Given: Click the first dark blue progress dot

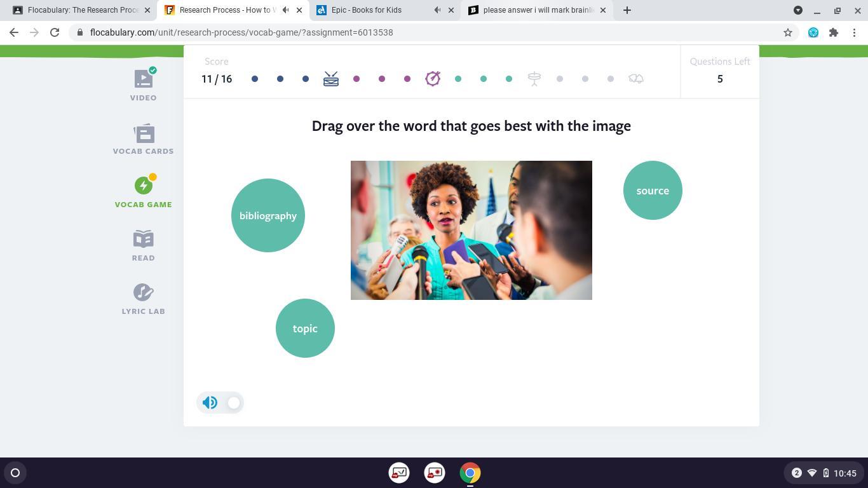Looking at the screenshot, I should 255,79.
